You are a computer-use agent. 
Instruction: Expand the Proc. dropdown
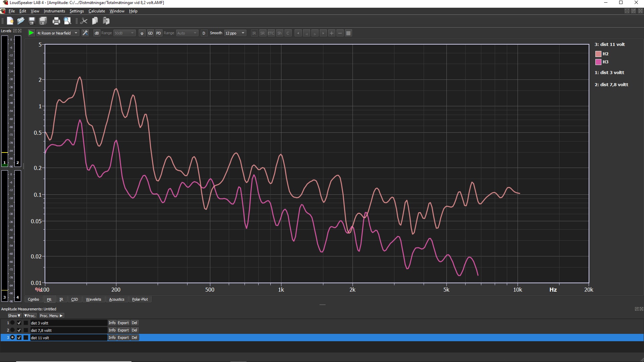point(30,316)
